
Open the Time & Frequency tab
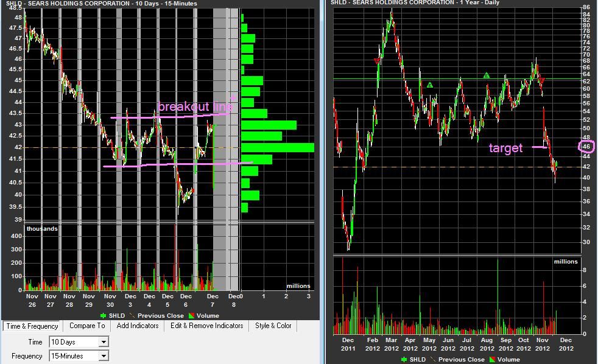click(x=32, y=326)
